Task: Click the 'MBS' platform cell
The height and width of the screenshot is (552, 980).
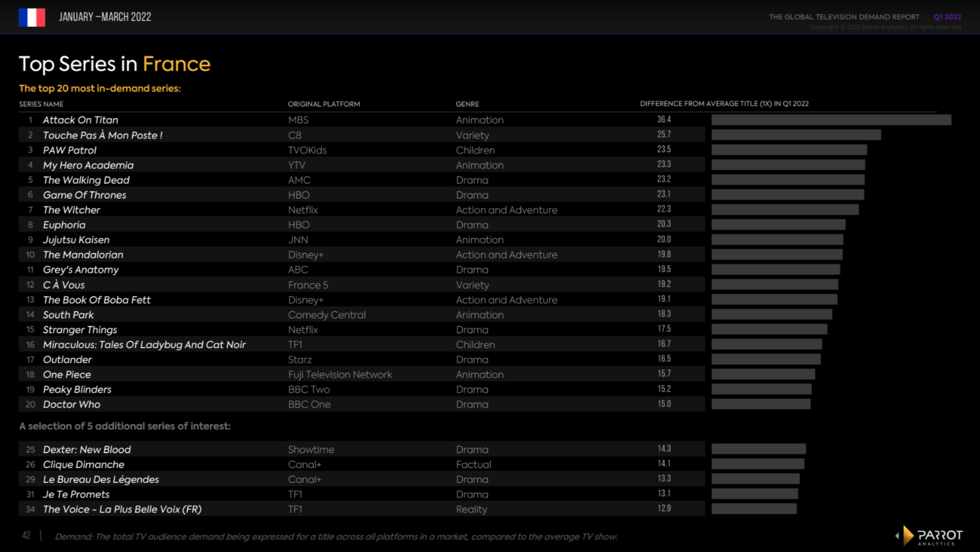Action: click(298, 120)
